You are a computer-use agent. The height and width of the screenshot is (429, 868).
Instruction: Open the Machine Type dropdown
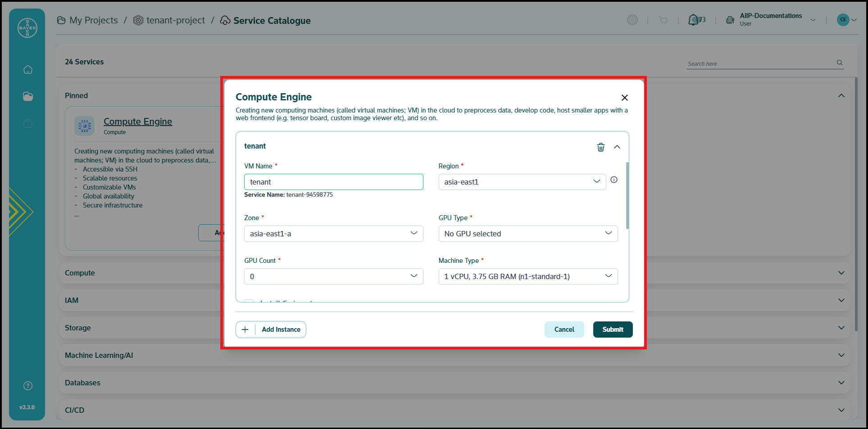pos(527,276)
